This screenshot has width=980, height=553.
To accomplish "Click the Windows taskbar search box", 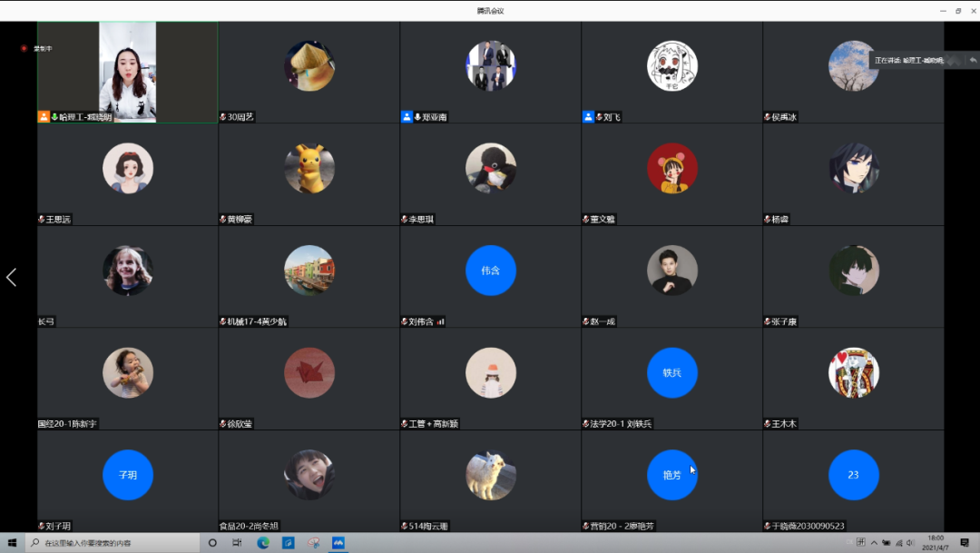I will 113,543.
